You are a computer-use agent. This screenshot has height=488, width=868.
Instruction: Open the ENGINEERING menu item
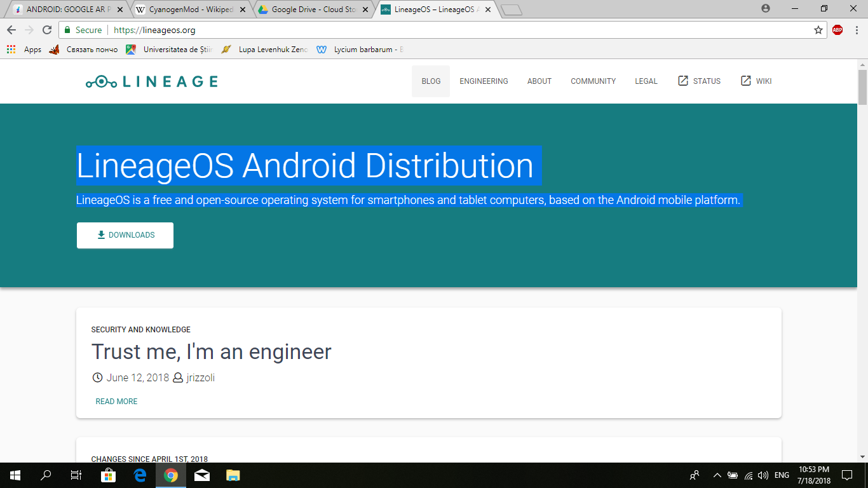tap(484, 81)
